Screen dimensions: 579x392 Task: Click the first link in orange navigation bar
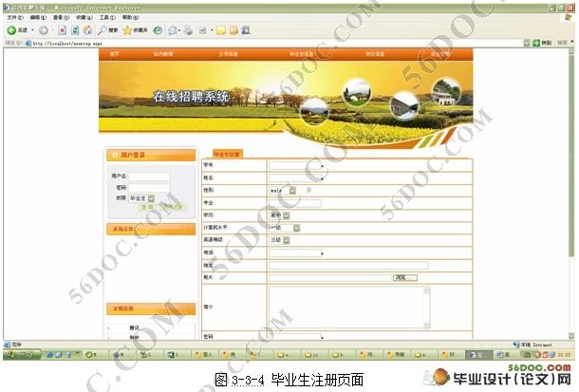point(114,54)
